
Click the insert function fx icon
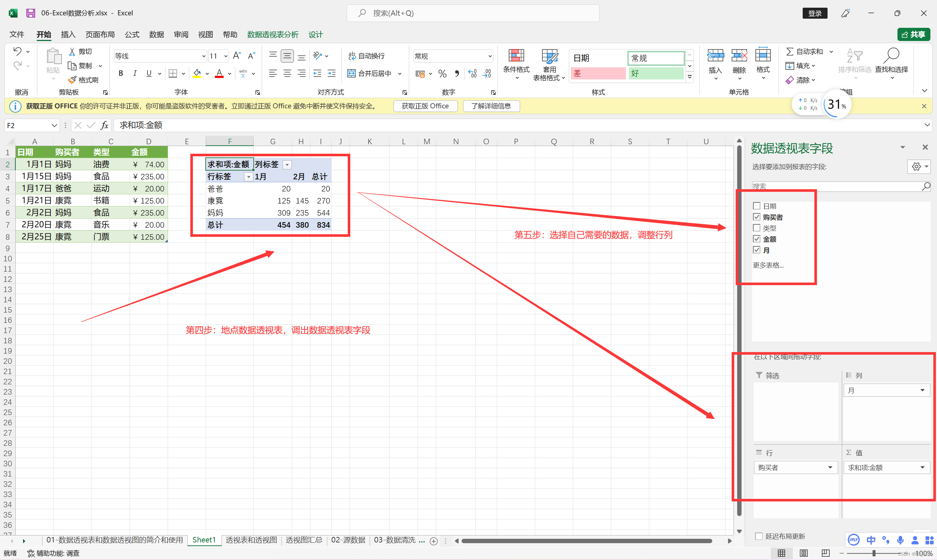coord(105,125)
